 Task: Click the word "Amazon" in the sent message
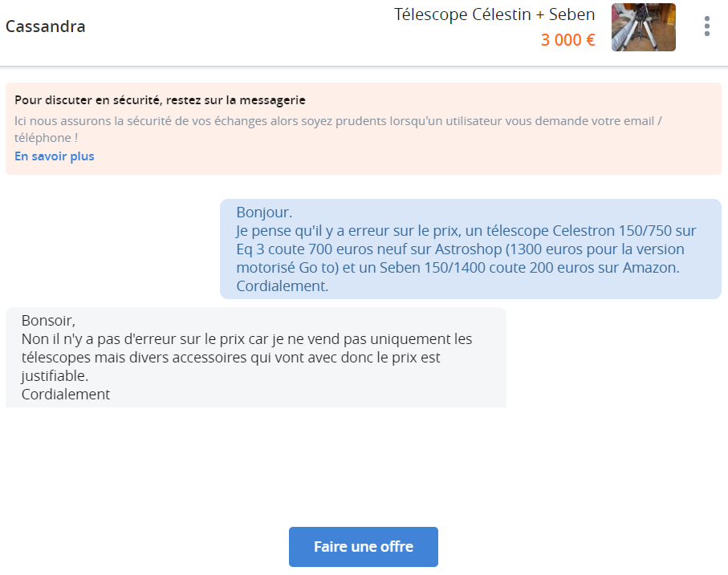click(649, 268)
